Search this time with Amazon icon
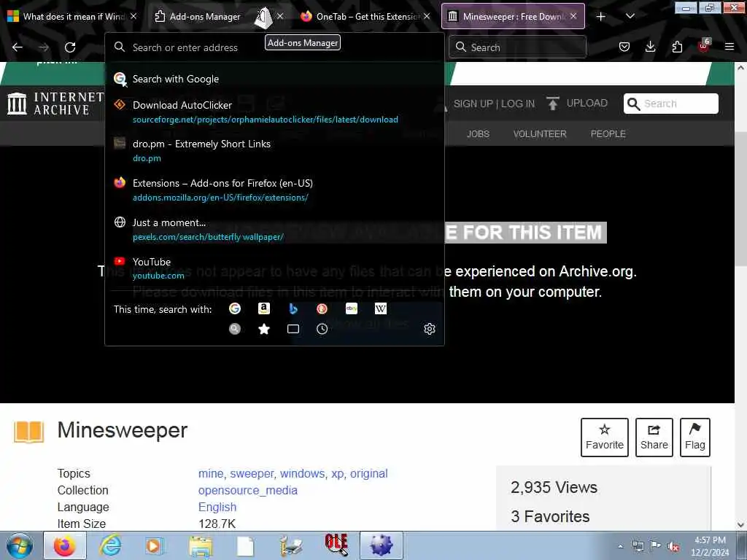This screenshot has height=560, width=747. pos(264,308)
